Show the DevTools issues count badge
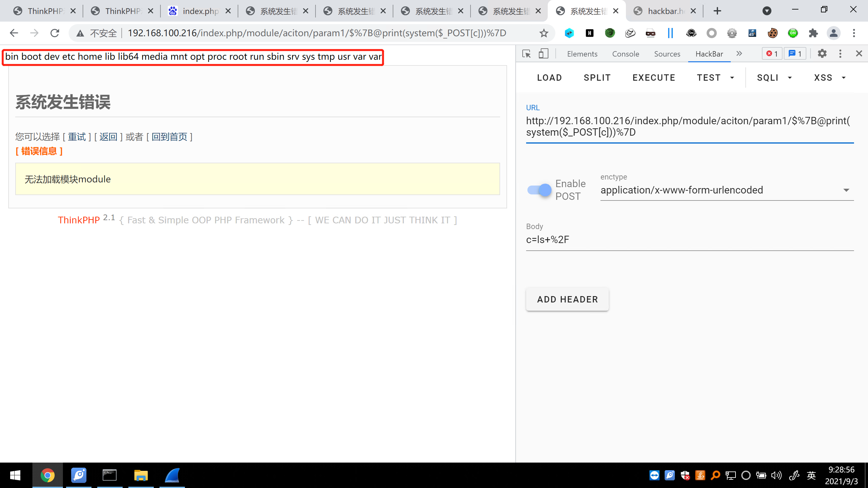Viewport: 868px width, 488px height. tap(795, 54)
